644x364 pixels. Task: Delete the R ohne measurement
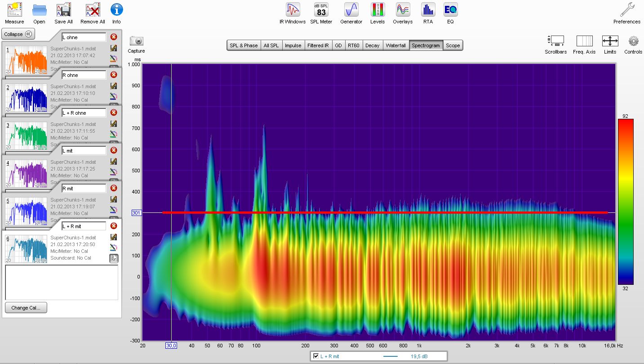click(114, 75)
